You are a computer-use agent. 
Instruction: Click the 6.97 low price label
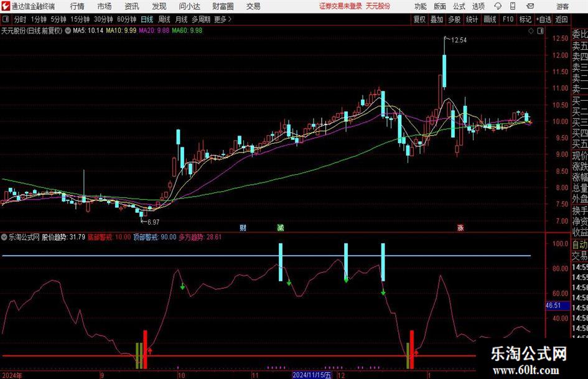pos(153,222)
